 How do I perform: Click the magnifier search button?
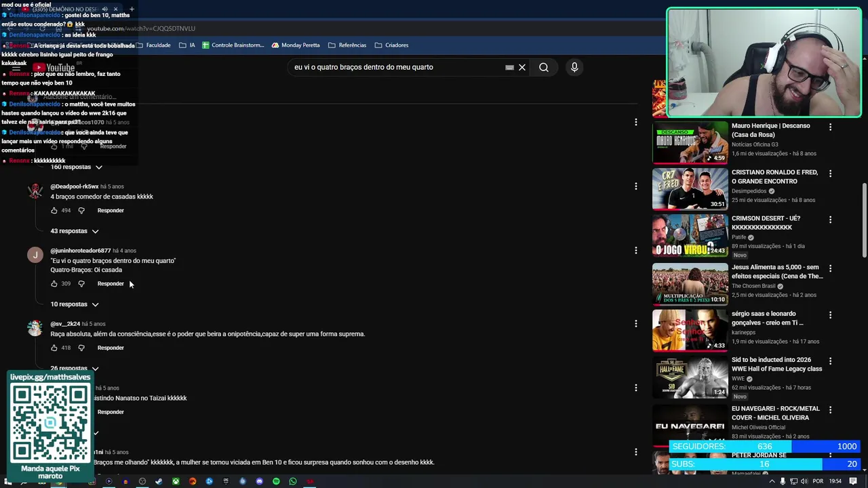[x=543, y=67]
